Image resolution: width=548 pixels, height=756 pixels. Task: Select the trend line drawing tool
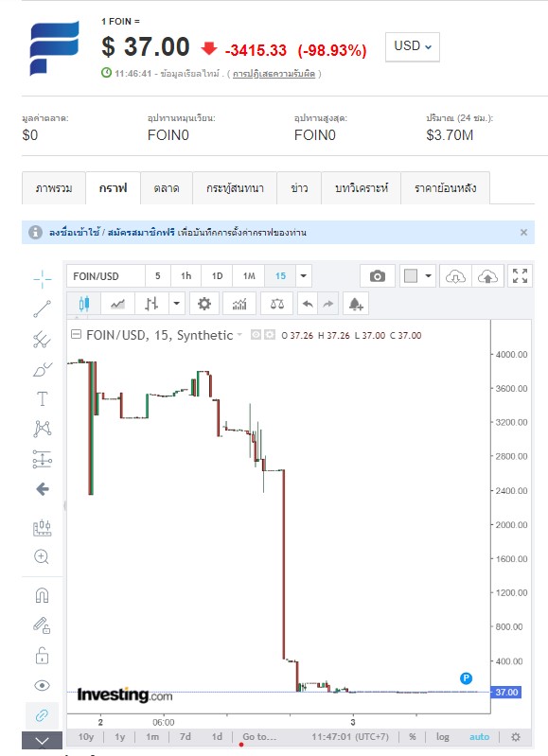42,309
